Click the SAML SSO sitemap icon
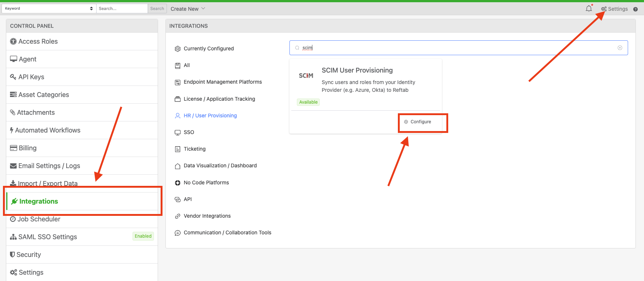Viewport: 644px width, 281px height. (13, 237)
